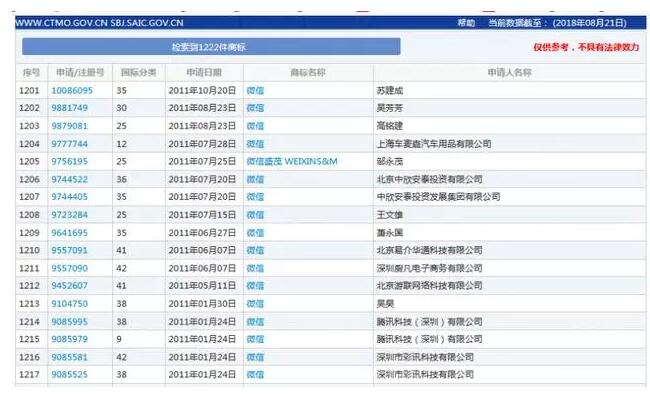Open the 微信 trademark link in row 1203
Viewport: 650px width, 401px height.
[x=255, y=126]
